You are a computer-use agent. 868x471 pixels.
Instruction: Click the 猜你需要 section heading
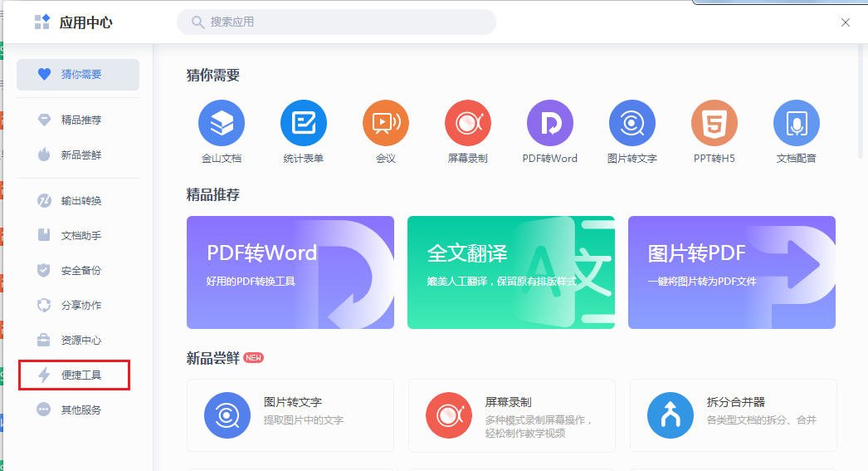pyautogui.click(x=212, y=75)
